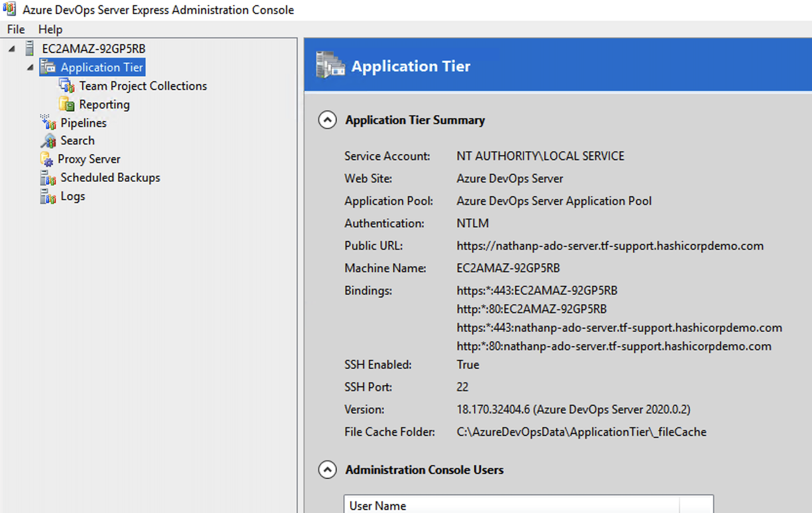812x513 pixels.
Task: Collapse the Administration Console Users section
Action: pos(327,470)
